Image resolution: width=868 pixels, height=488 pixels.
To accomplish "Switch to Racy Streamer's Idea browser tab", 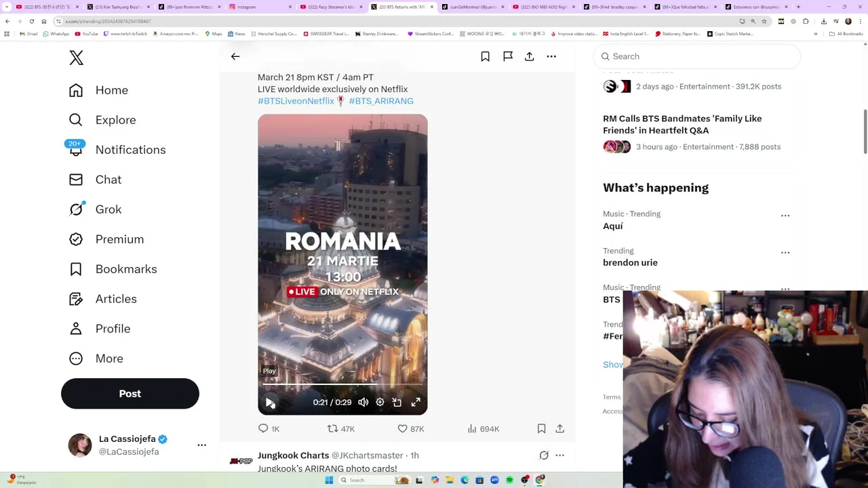I will (x=332, y=7).
